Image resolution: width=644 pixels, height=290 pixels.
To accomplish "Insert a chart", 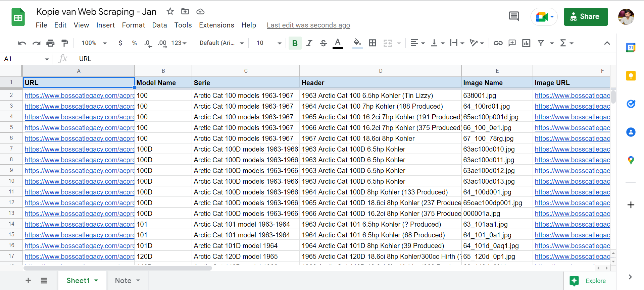I will point(526,43).
